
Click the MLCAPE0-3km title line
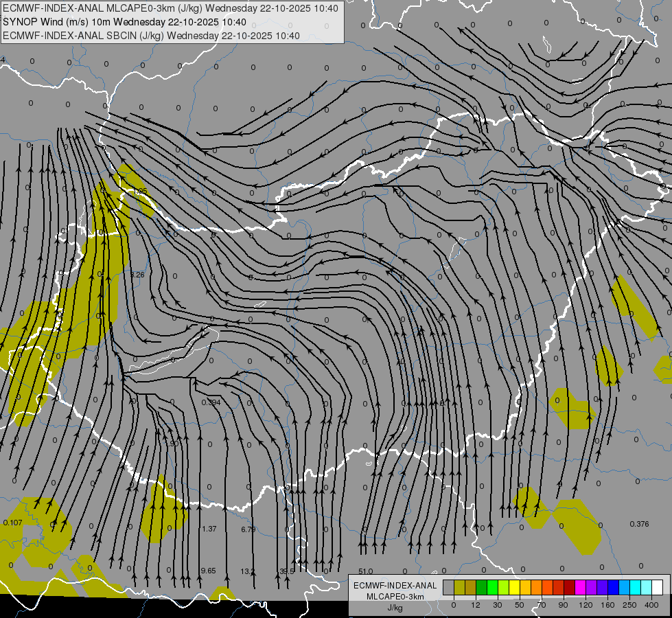coord(170,8)
